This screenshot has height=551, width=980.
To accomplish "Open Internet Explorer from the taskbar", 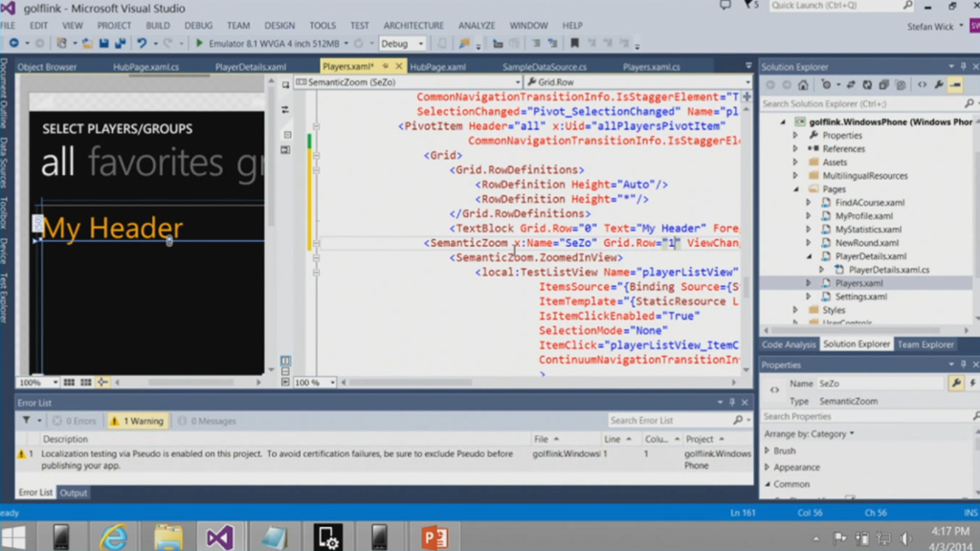I will pyautogui.click(x=113, y=536).
